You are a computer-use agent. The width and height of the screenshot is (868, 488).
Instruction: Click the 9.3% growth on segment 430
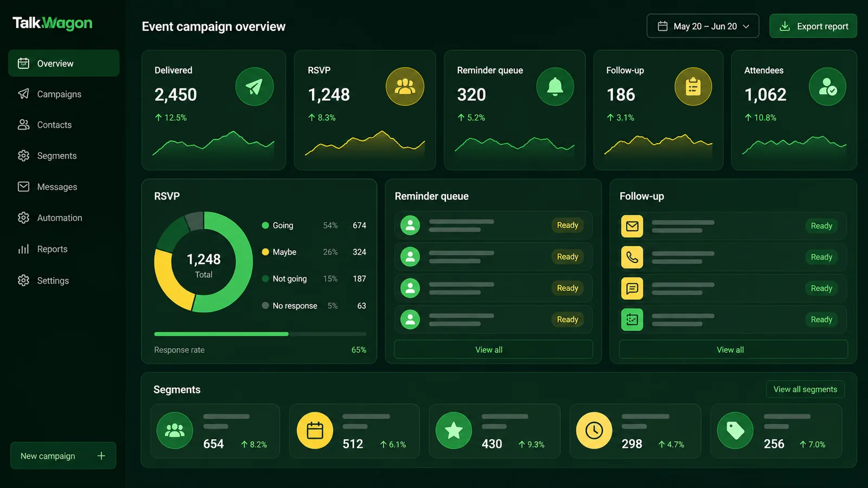[x=531, y=445]
